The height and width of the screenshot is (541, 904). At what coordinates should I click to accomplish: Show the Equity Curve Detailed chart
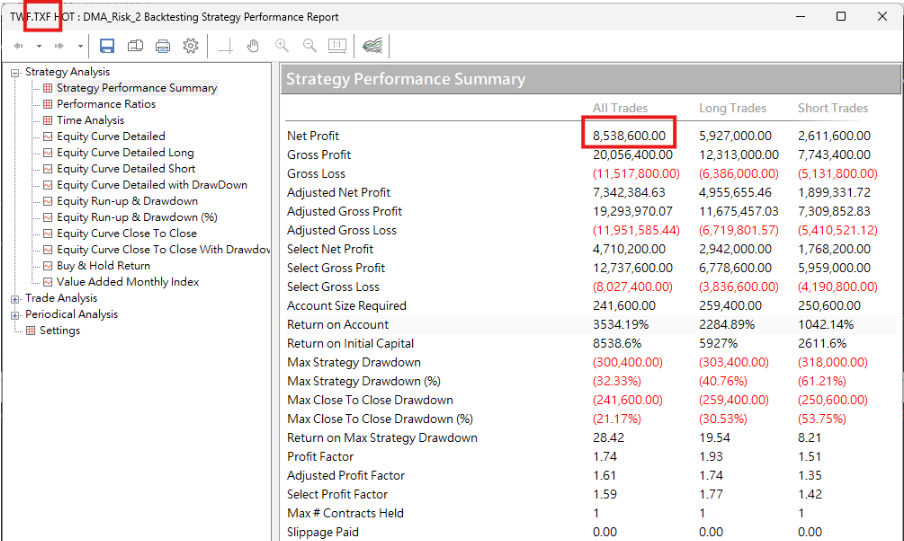click(111, 136)
